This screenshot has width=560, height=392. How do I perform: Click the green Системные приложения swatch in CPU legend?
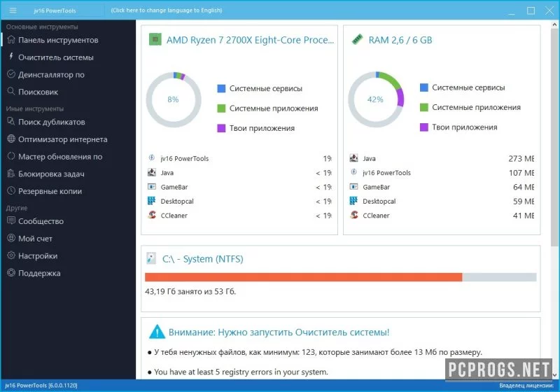click(x=221, y=108)
